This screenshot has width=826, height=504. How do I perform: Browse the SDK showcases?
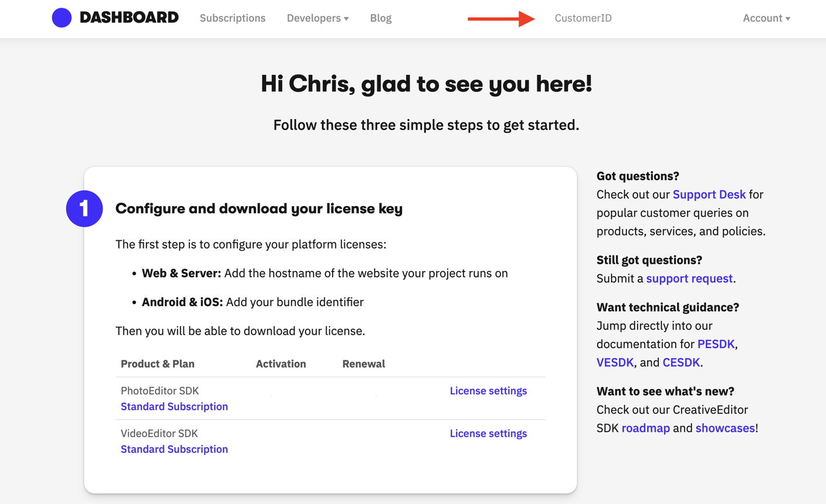tap(724, 428)
